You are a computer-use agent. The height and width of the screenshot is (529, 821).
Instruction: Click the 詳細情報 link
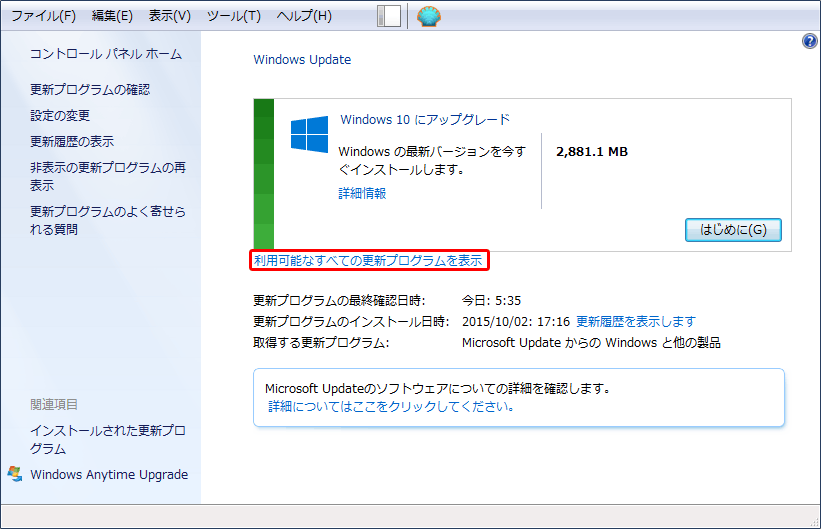pyautogui.click(x=362, y=193)
